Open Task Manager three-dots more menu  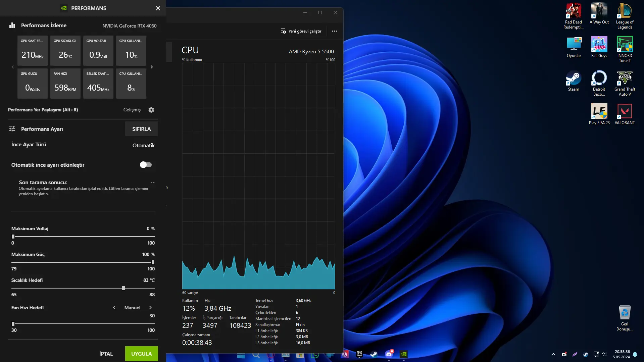tap(335, 31)
